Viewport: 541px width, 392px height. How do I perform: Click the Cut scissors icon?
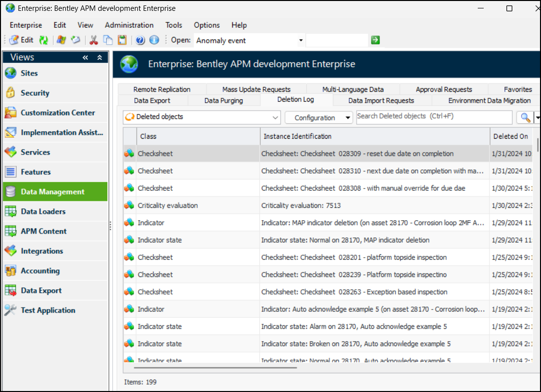(93, 40)
